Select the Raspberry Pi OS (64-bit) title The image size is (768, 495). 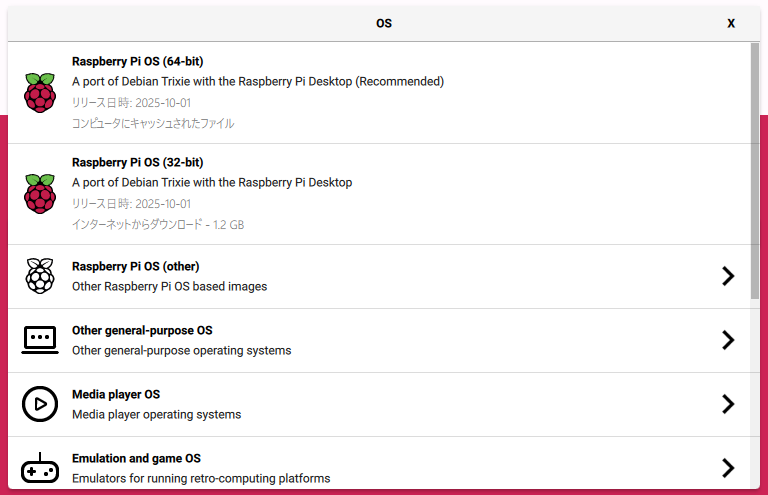138,61
